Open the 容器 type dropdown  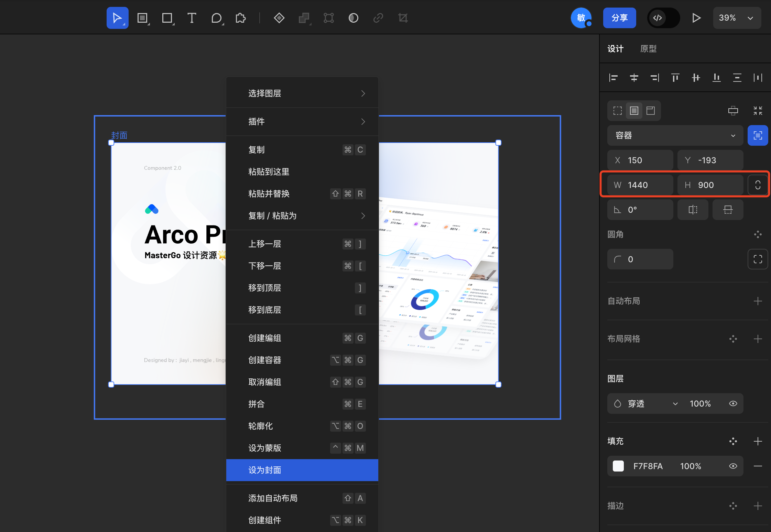tap(675, 135)
